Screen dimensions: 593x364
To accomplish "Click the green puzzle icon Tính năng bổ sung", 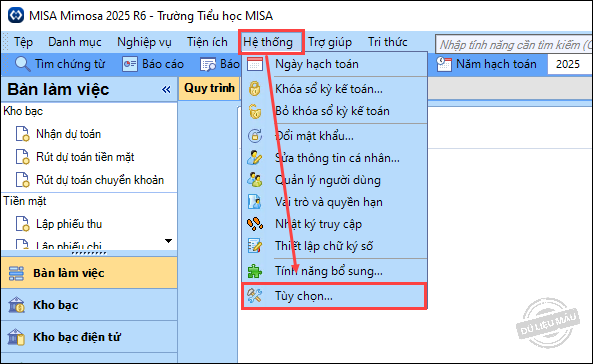I will [x=255, y=271].
